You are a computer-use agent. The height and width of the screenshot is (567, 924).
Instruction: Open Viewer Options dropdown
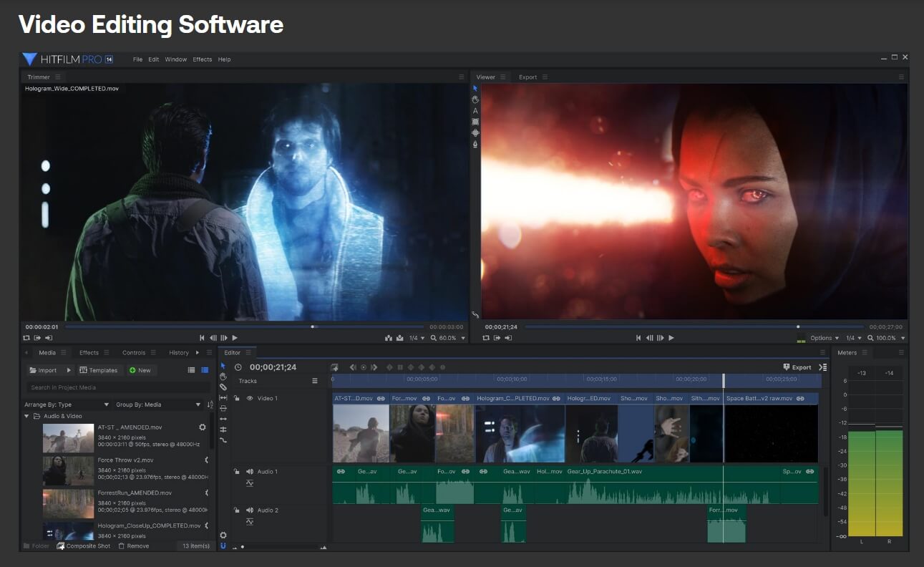825,338
